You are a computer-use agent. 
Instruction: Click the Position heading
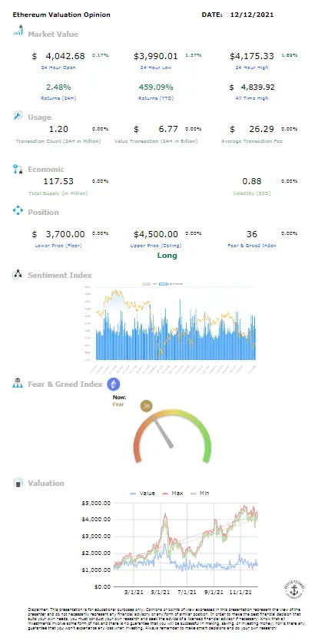(x=43, y=212)
